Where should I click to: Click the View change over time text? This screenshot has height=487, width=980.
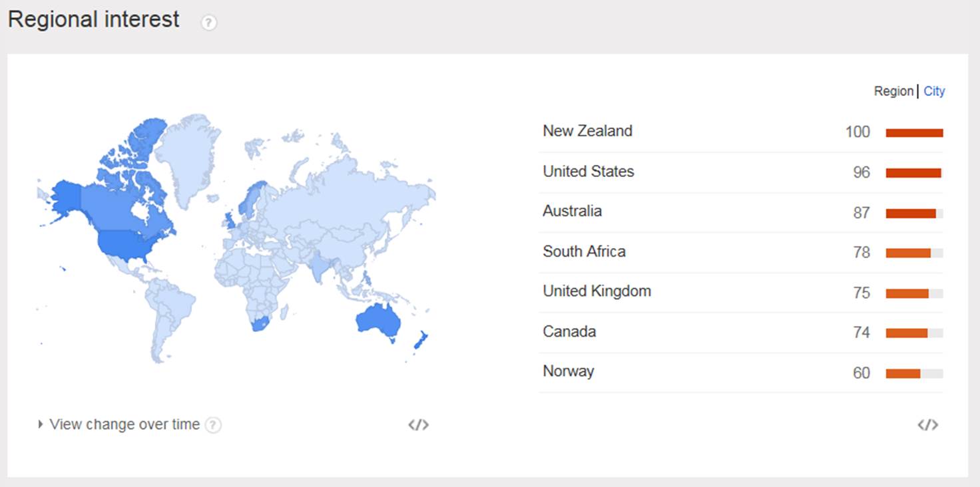pos(124,424)
